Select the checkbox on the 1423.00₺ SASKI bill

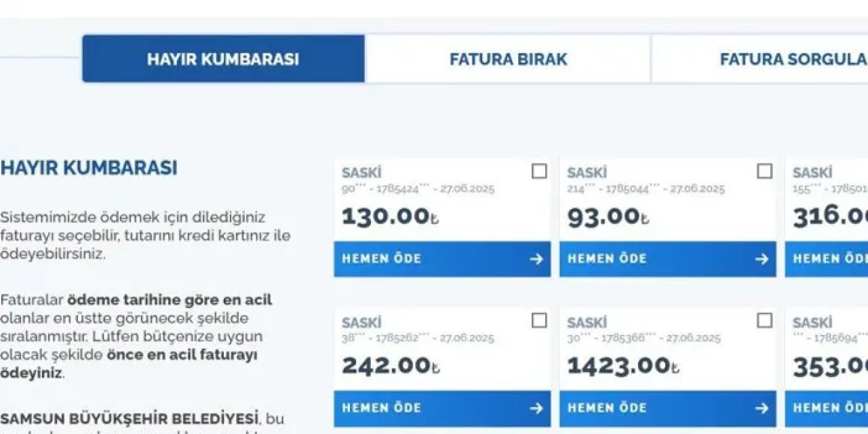pyautogui.click(x=765, y=321)
